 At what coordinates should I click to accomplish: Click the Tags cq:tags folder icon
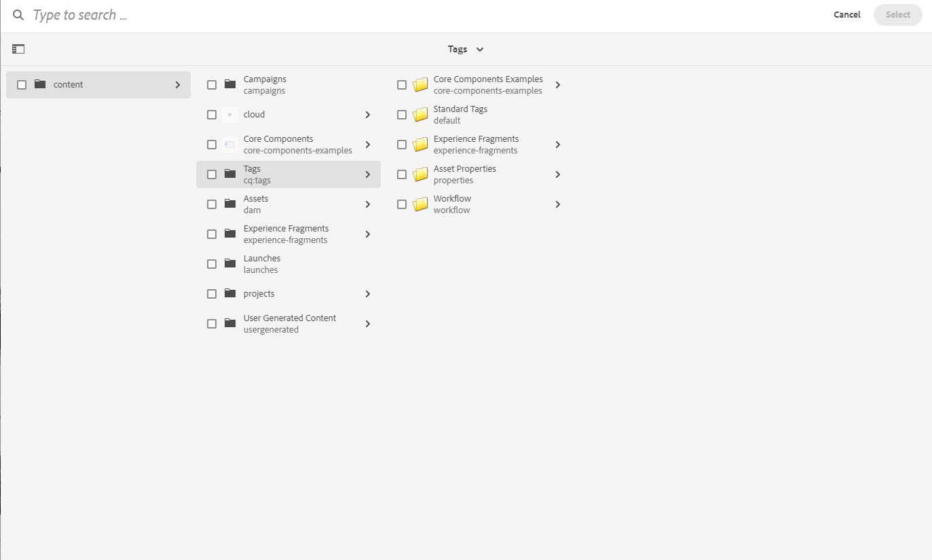pos(230,174)
